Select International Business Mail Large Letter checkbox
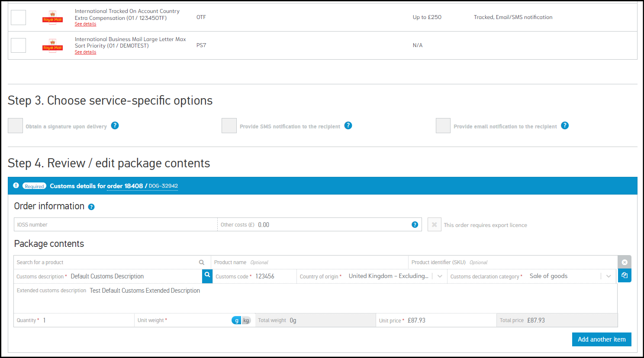The height and width of the screenshot is (358, 644). (x=19, y=45)
